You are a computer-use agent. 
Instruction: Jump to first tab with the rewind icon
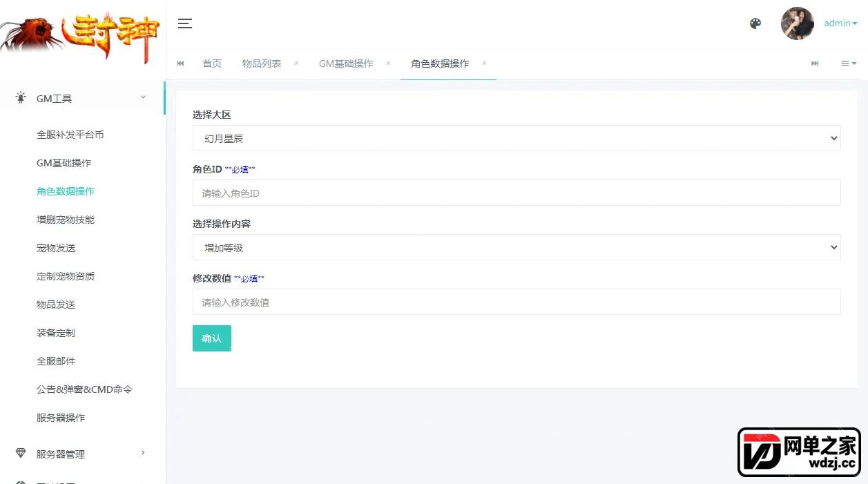(181, 64)
